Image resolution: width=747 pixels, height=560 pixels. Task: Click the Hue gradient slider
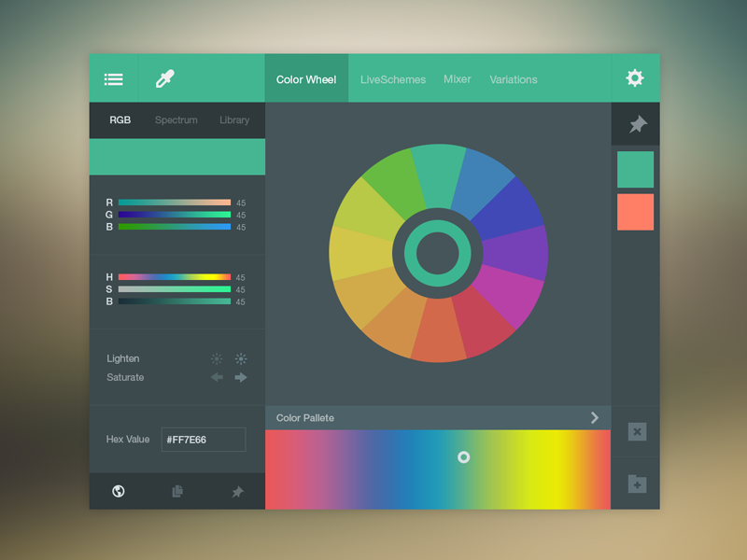point(175,277)
